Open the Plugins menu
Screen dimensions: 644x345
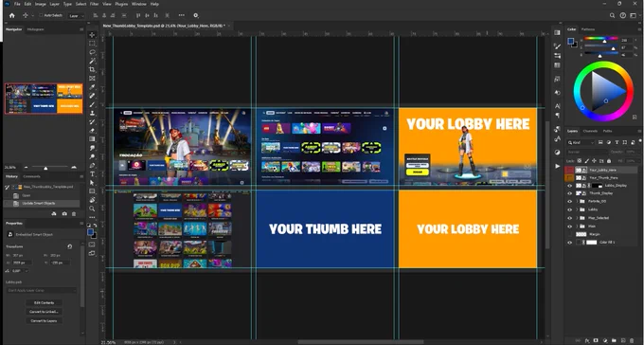[x=121, y=4]
